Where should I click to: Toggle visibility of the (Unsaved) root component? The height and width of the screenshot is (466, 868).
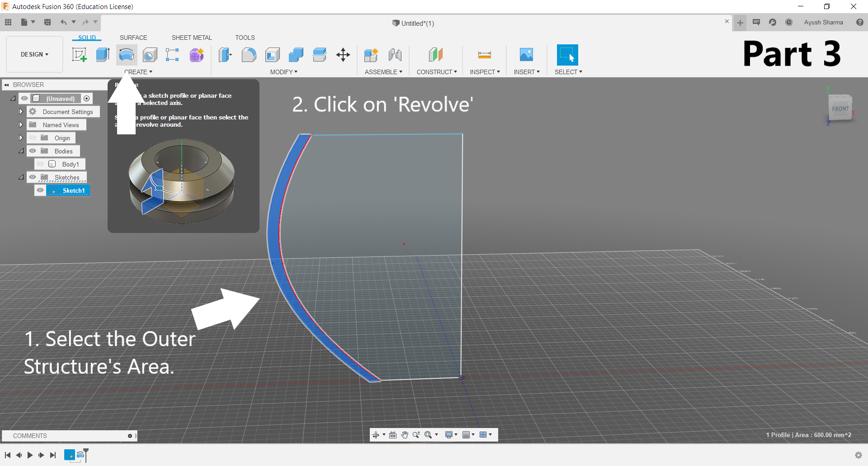pyautogui.click(x=24, y=99)
